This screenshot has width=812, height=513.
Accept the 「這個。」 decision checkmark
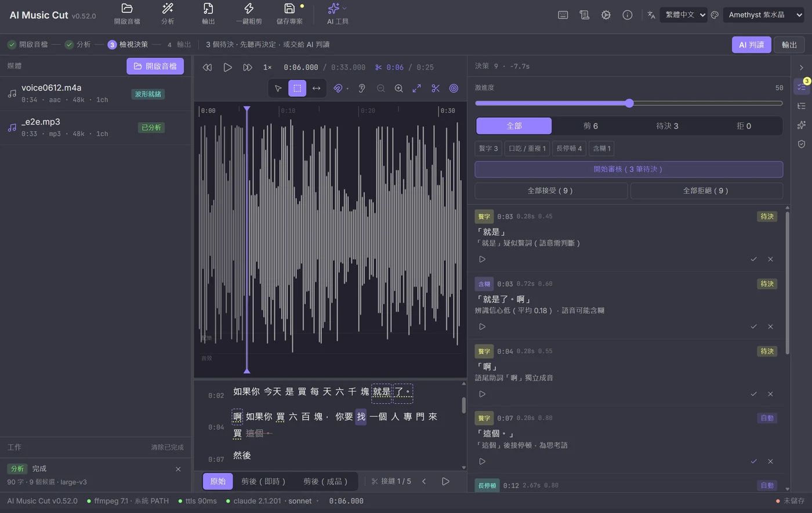point(753,461)
